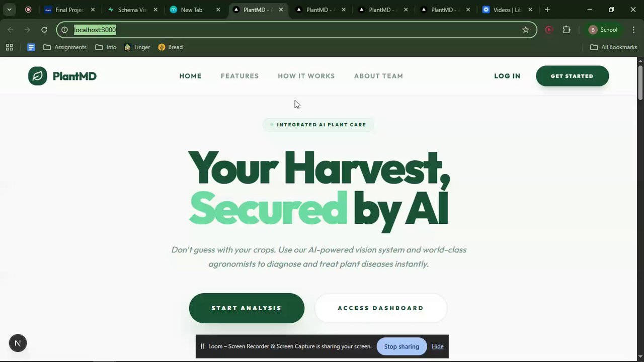The image size is (644, 362).
Task: Open the Next.js dev tools badge
Action: 18,343
